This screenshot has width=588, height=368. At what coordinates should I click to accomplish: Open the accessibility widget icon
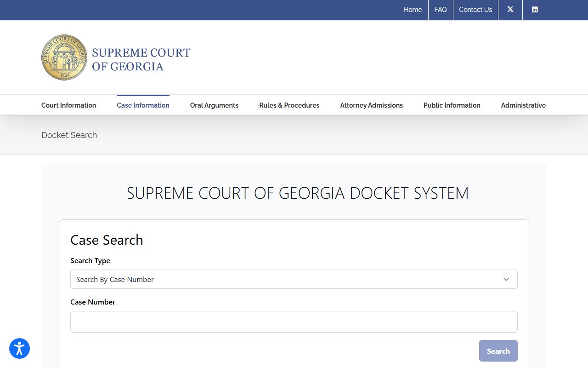pos(19,349)
